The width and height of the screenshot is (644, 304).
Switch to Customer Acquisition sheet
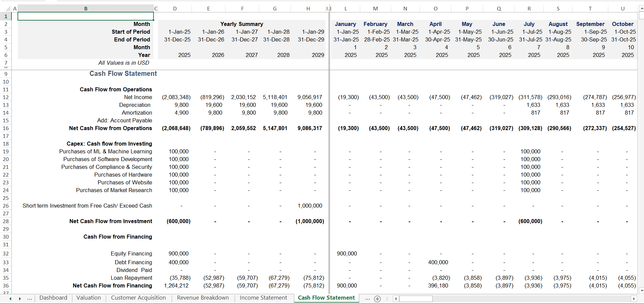coord(138,298)
